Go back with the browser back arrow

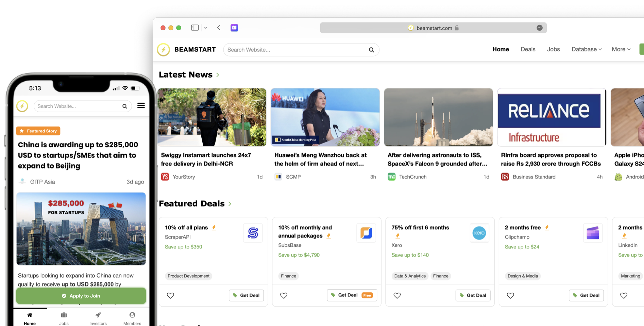click(x=219, y=28)
